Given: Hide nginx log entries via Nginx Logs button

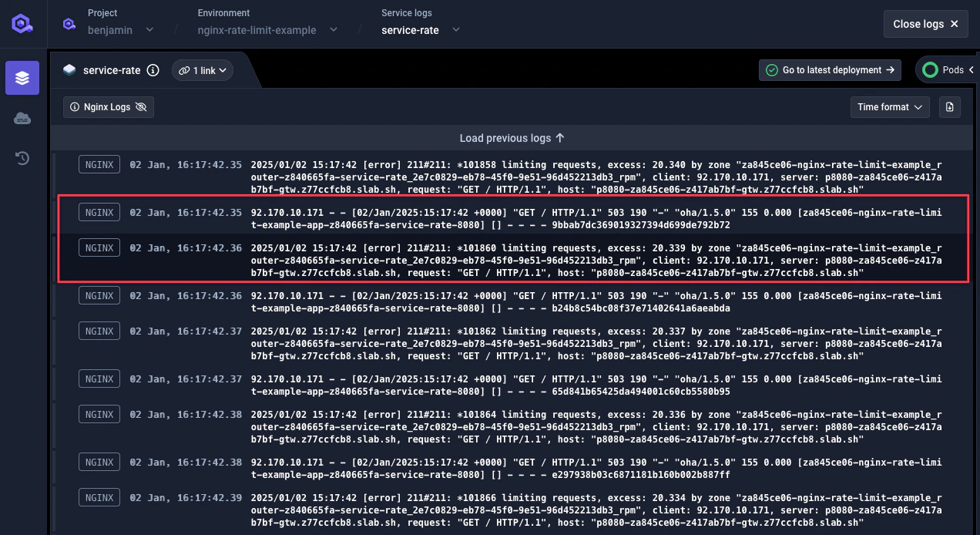Looking at the screenshot, I should (109, 107).
